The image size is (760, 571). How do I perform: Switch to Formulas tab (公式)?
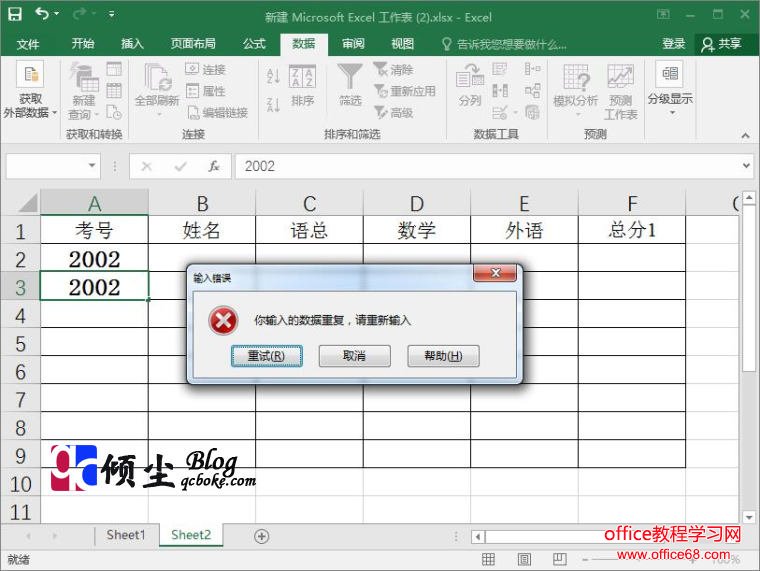click(x=254, y=44)
